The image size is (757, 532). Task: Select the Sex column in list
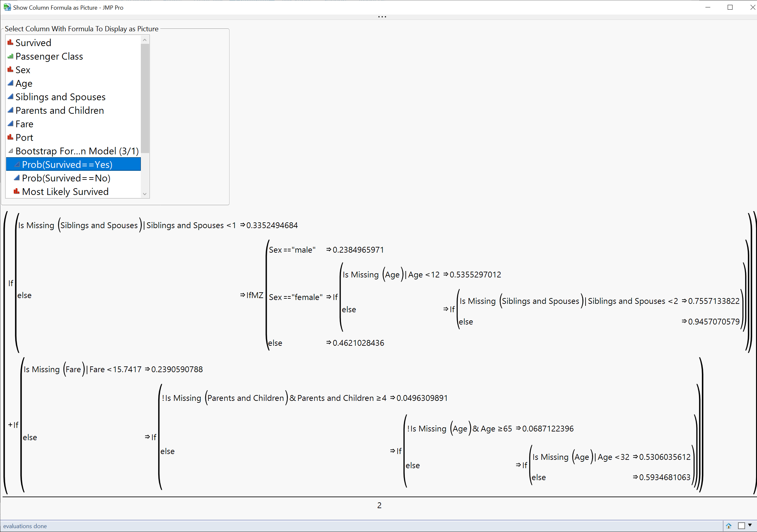23,70
